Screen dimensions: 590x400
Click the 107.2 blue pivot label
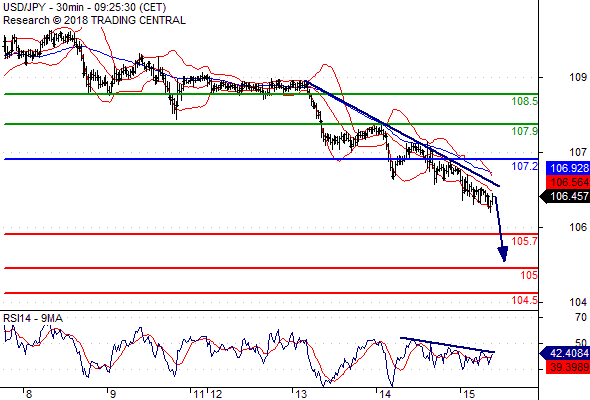[525, 166]
